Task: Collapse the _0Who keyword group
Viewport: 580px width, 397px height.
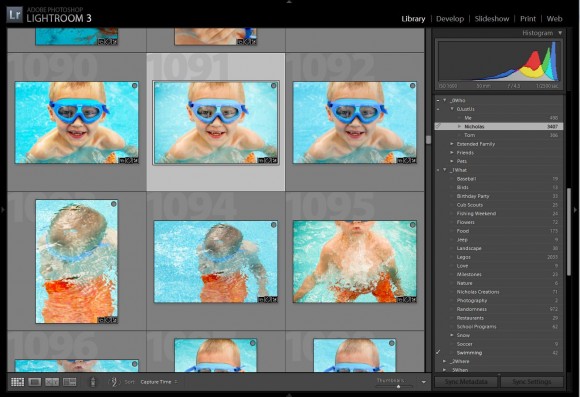Action: coord(445,100)
